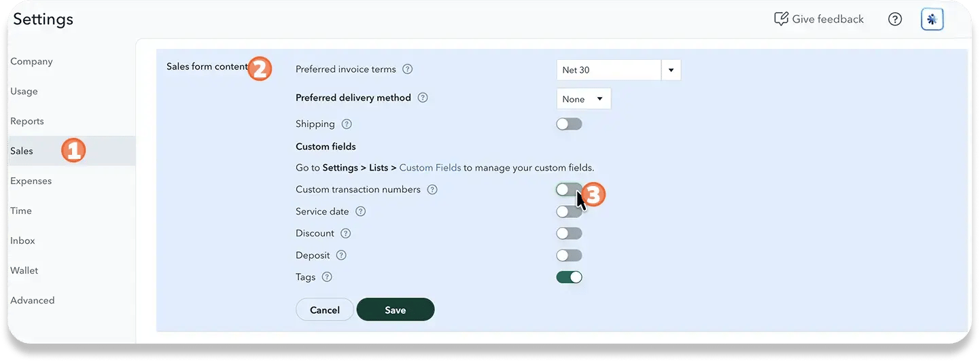Show help for Custom transaction numbers
Screen dimensions: 980x362
432,189
